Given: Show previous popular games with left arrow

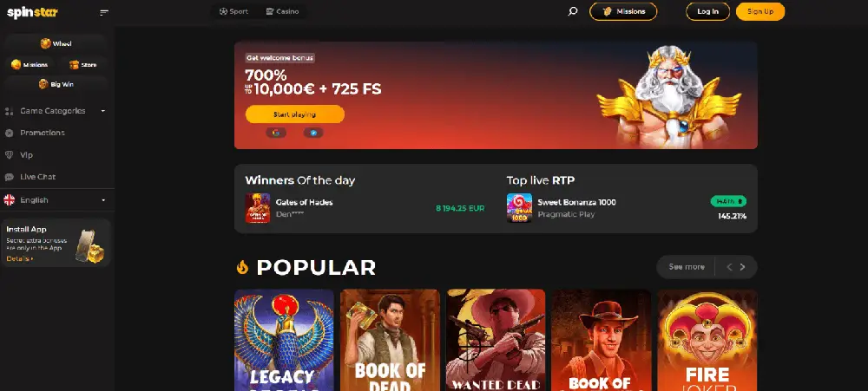Looking at the screenshot, I should pos(729,267).
